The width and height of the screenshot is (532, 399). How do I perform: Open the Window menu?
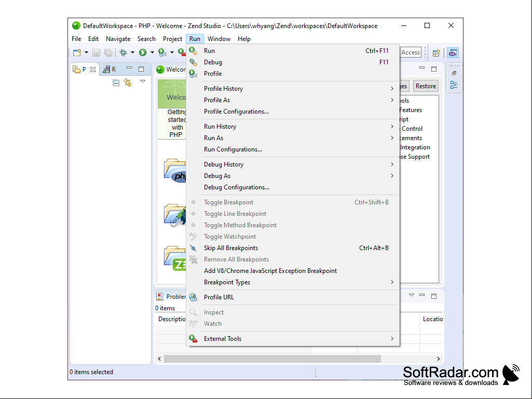click(219, 39)
